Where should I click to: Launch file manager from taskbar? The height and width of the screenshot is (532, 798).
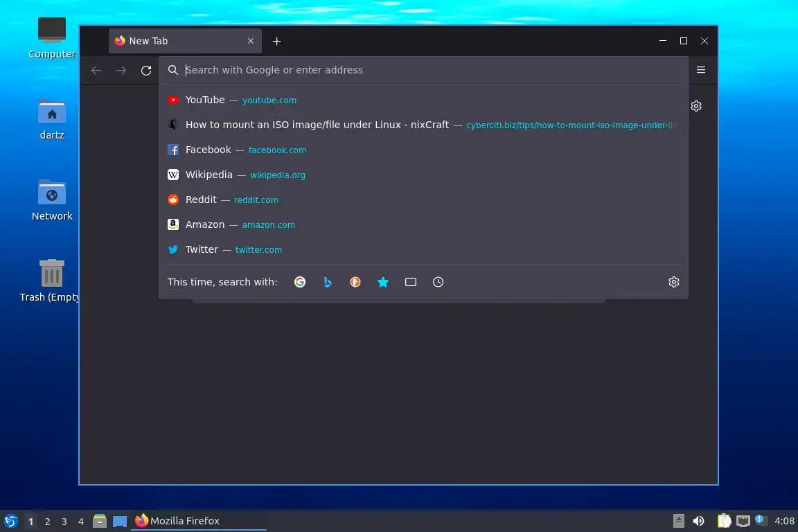coord(100,521)
